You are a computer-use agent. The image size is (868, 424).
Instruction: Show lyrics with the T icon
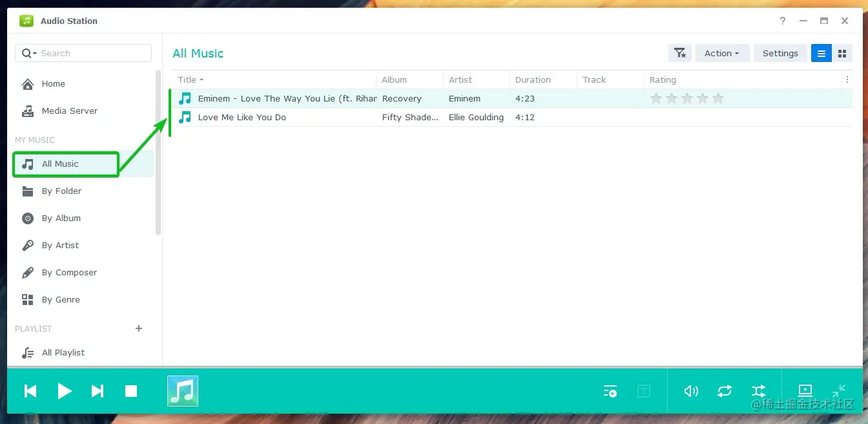[x=643, y=391]
